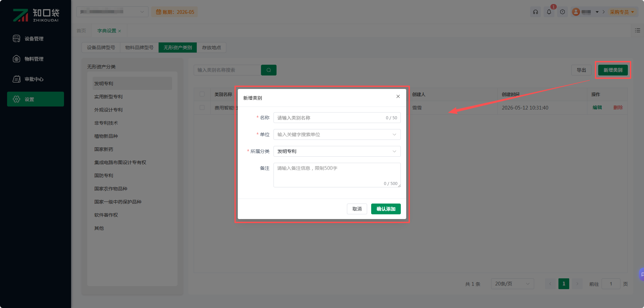Image resolution: width=644 pixels, height=308 pixels.
Task: Go to the 首页 tab
Action: coord(81,31)
